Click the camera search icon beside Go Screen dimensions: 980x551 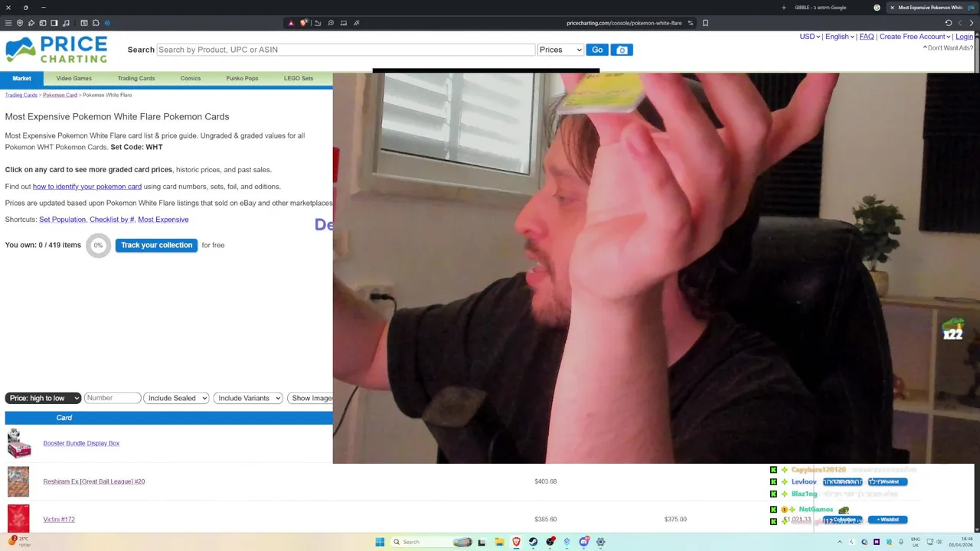tap(622, 50)
